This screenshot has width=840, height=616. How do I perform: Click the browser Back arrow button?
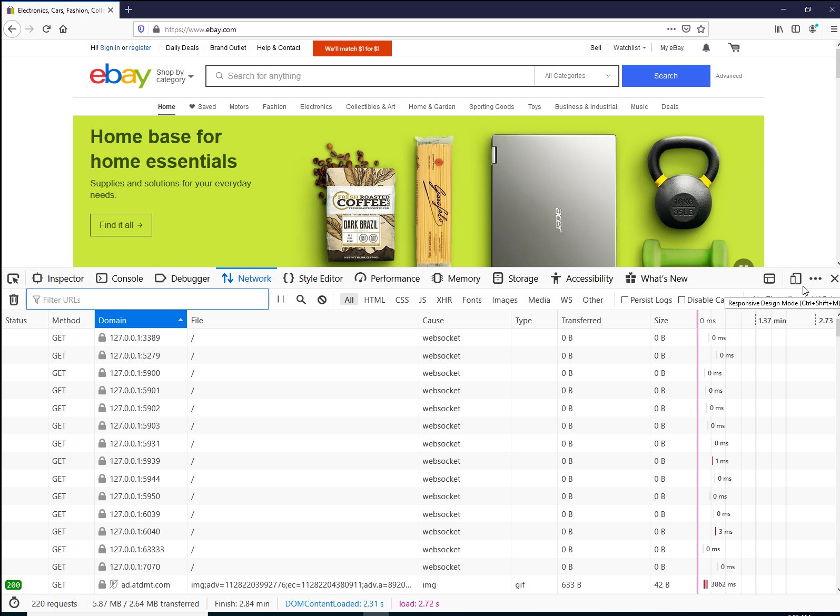click(x=12, y=29)
